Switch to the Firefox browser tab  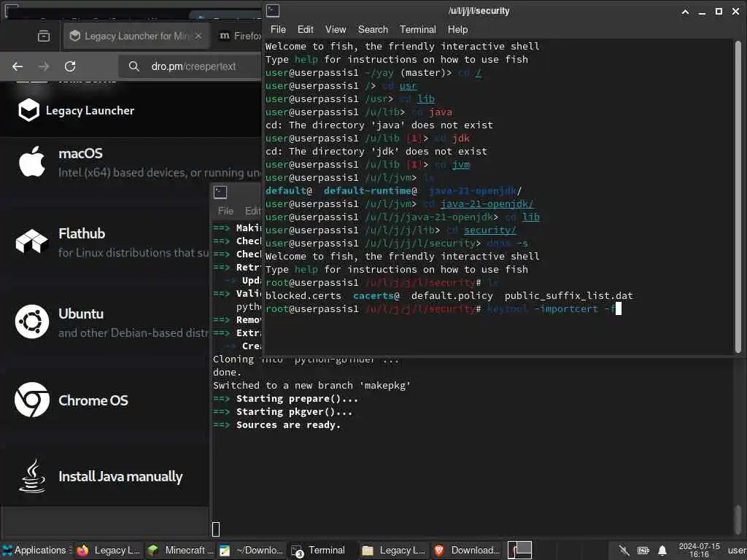point(239,36)
